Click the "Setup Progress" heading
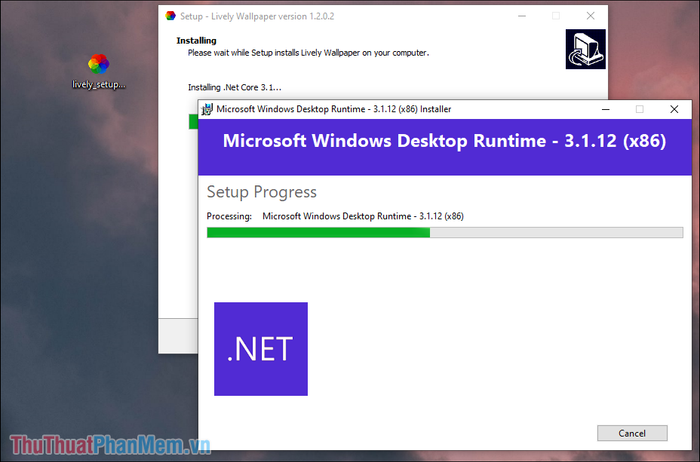The image size is (700, 462). [262, 192]
